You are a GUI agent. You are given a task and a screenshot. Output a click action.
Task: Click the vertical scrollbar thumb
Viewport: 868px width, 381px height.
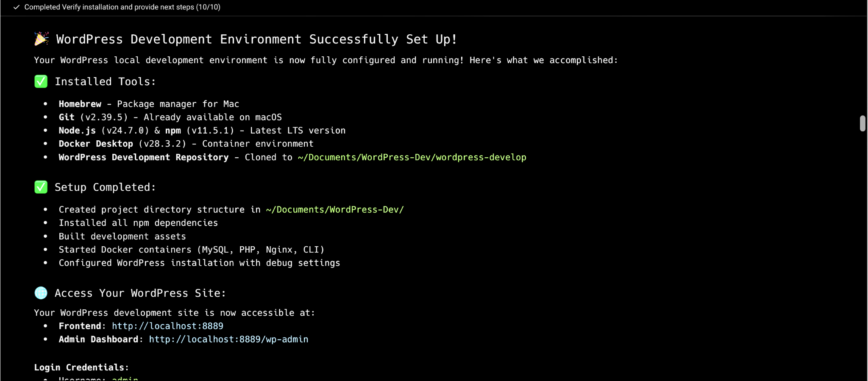pyautogui.click(x=862, y=123)
